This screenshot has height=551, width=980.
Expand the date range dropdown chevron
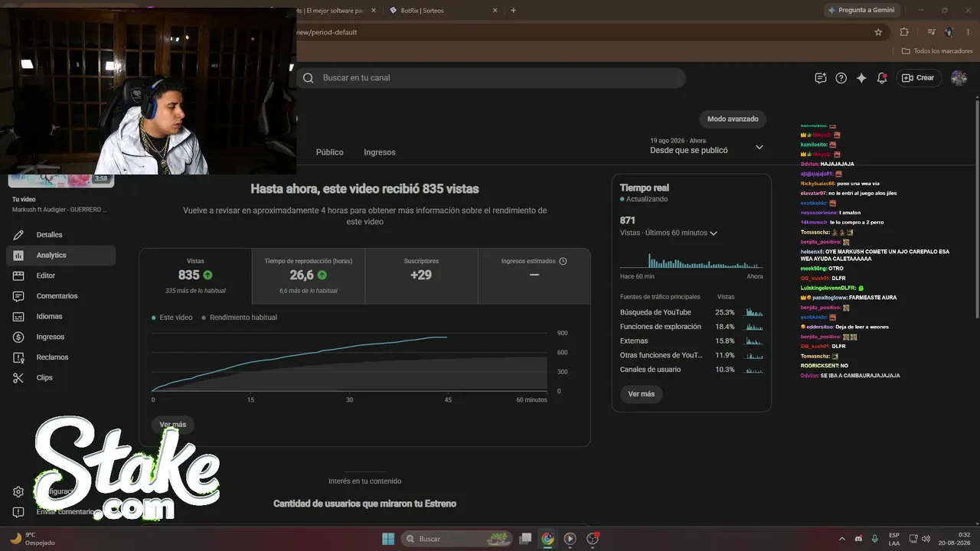(759, 147)
